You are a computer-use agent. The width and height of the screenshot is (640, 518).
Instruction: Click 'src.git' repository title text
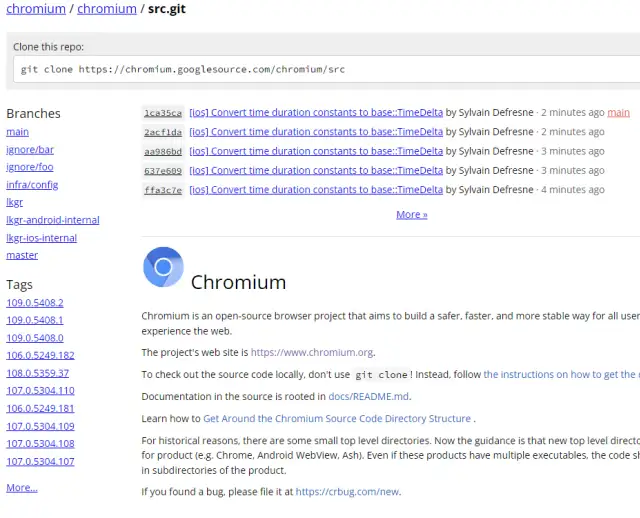pos(167,9)
